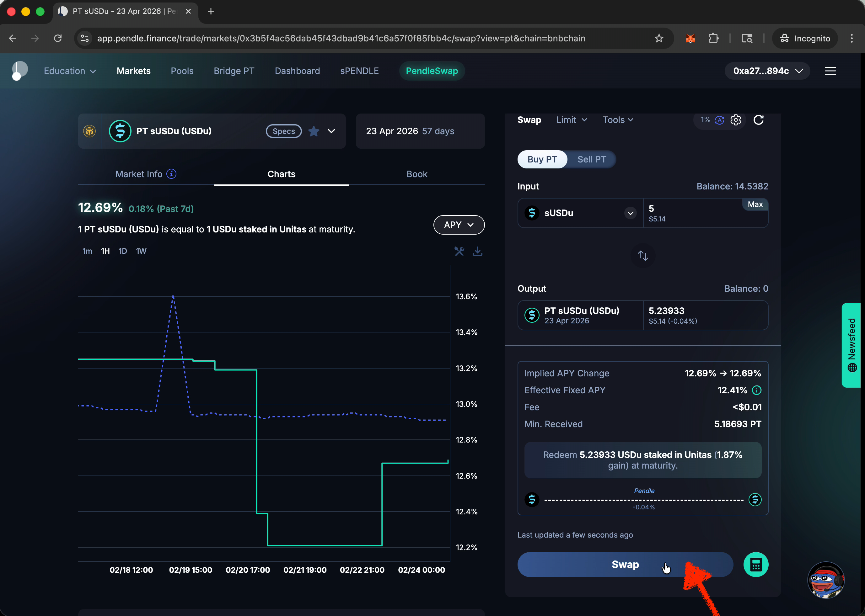Show Effective Fixed APY info icon
The image size is (865, 616).
756,390
